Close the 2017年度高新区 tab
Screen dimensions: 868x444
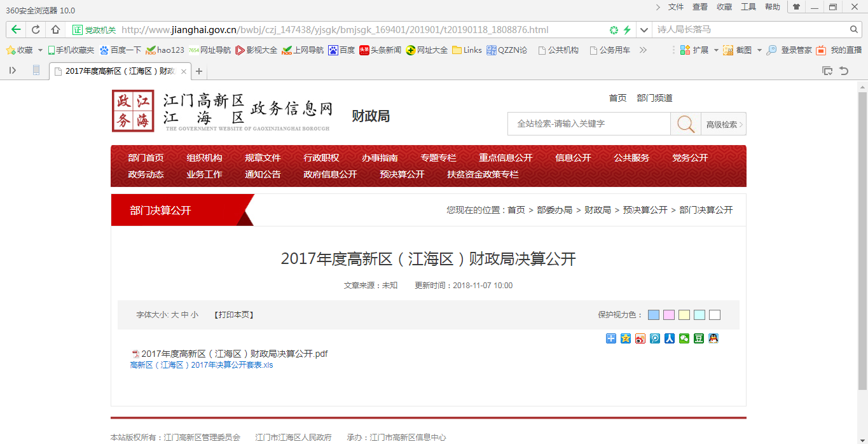pyautogui.click(x=184, y=72)
